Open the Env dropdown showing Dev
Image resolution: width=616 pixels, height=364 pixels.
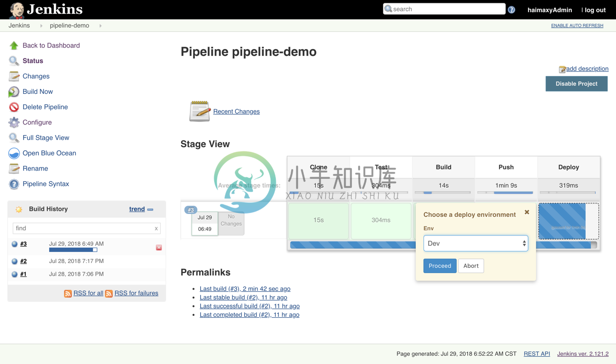pos(475,243)
